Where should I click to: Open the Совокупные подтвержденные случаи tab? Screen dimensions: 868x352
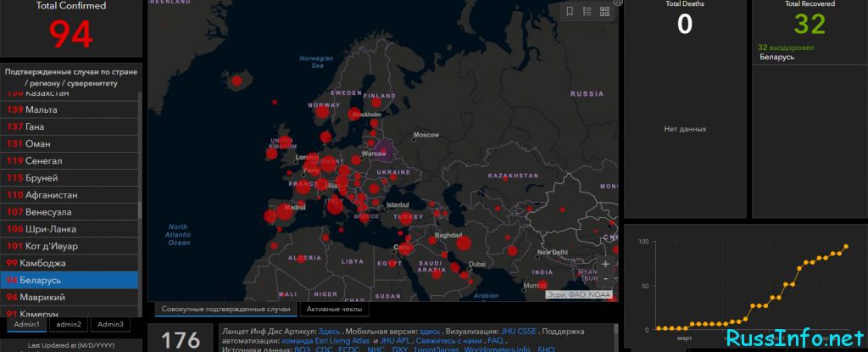click(x=225, y=309)
